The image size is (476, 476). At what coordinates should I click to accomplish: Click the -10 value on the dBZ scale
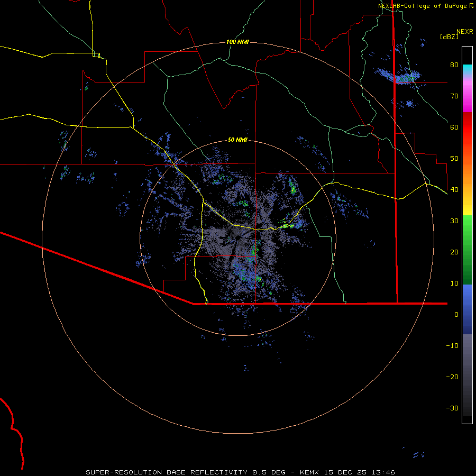[x=452, y=346]
